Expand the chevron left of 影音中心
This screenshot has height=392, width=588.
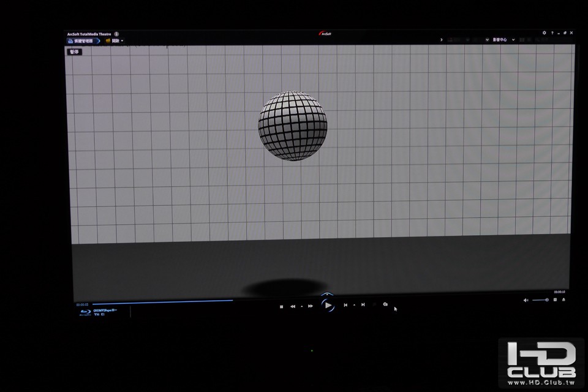(487, 39)
